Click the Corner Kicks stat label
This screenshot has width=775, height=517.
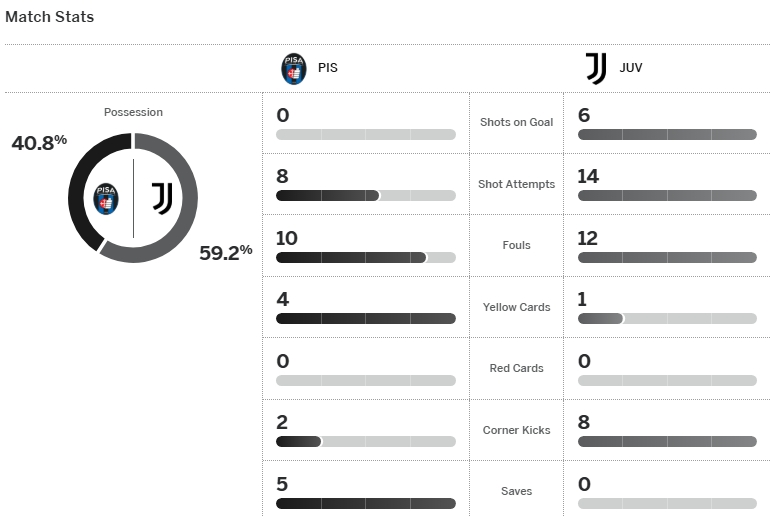(516, 430)
